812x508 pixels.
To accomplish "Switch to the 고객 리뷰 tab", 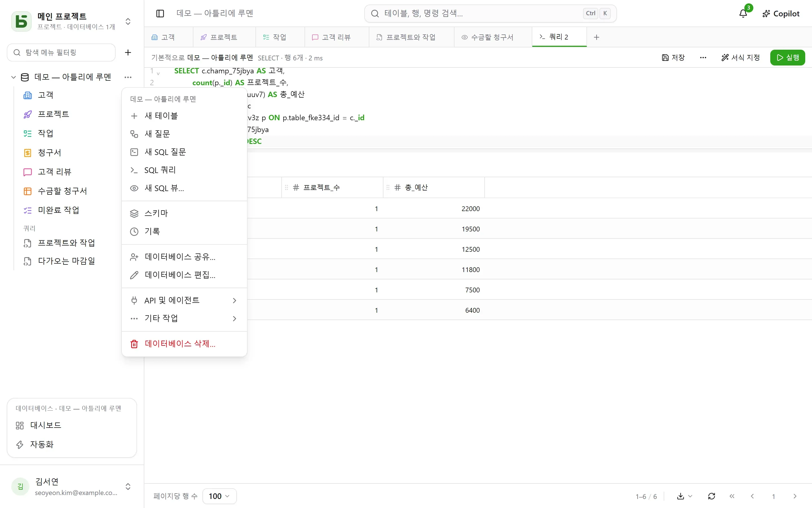I will [337, 37].
